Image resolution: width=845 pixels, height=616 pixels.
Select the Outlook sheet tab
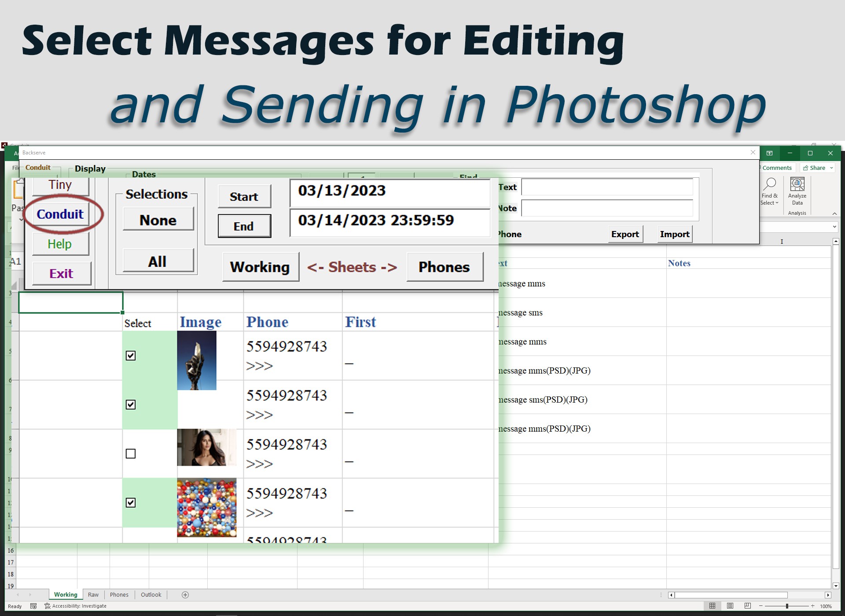pos(151,594)
